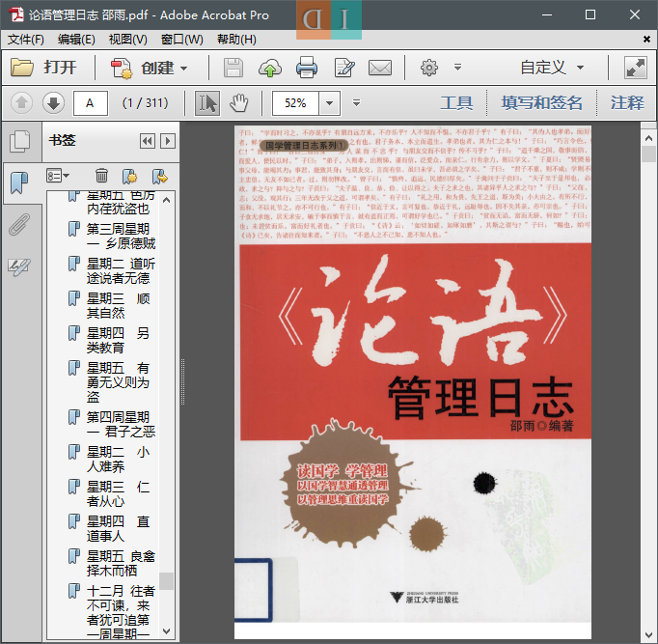Click the bookmark icon with the yellow arrow
The image size is (658, 644).
click(160, 177)
